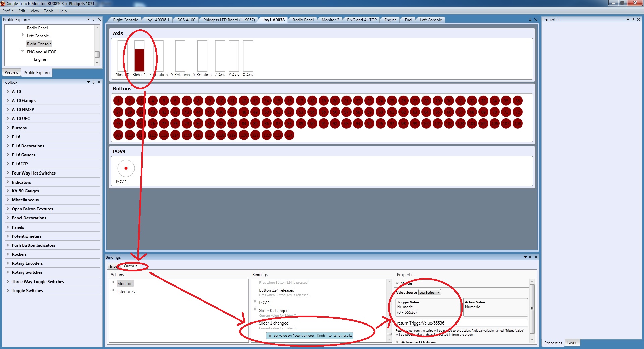Switch to the DCS A10C tab
644x349 pixels.
click(186, 20)
